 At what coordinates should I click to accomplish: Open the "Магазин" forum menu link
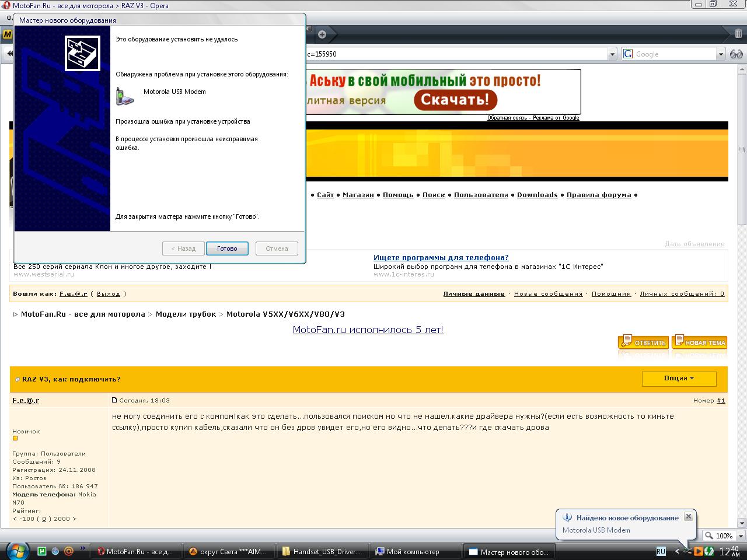point(358,195)
